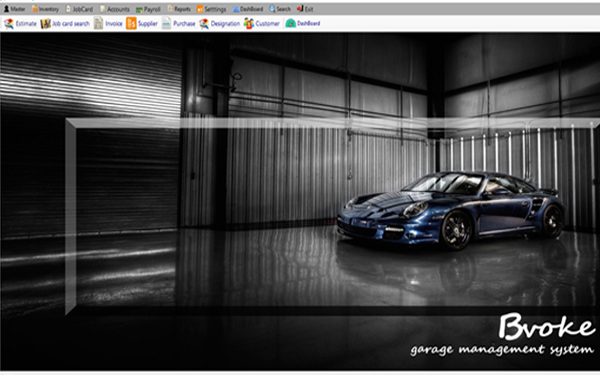Click the blue sports car image
This screenshot has width=600, height=375.
coord(451,210)
